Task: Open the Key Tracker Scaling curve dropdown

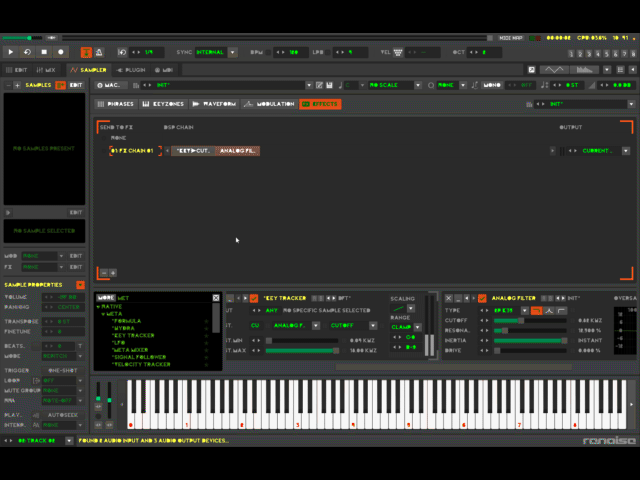Action: [411, 309]
